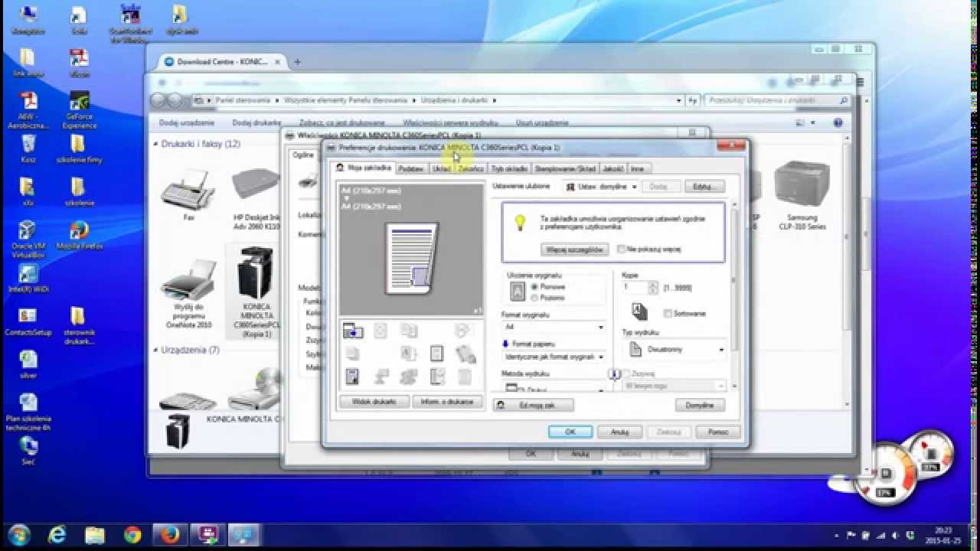
Task: Click the 'szkolenie firmy' folder icon
Action: (79, 148)
